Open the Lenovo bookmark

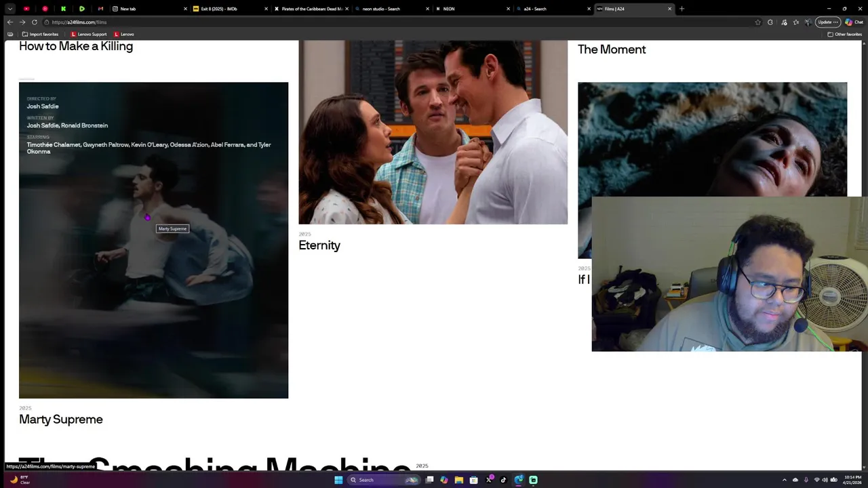click(x=124, y=34)
